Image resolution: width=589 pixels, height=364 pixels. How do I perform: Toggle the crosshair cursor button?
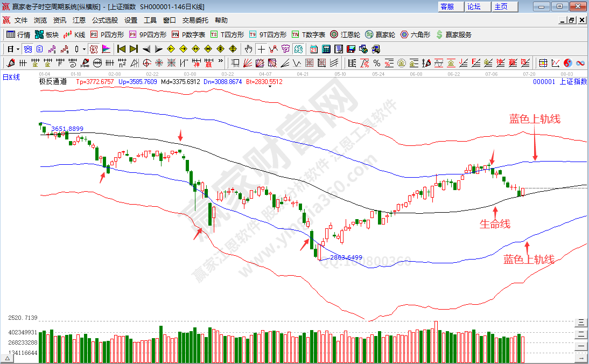(x=261, y=49)
